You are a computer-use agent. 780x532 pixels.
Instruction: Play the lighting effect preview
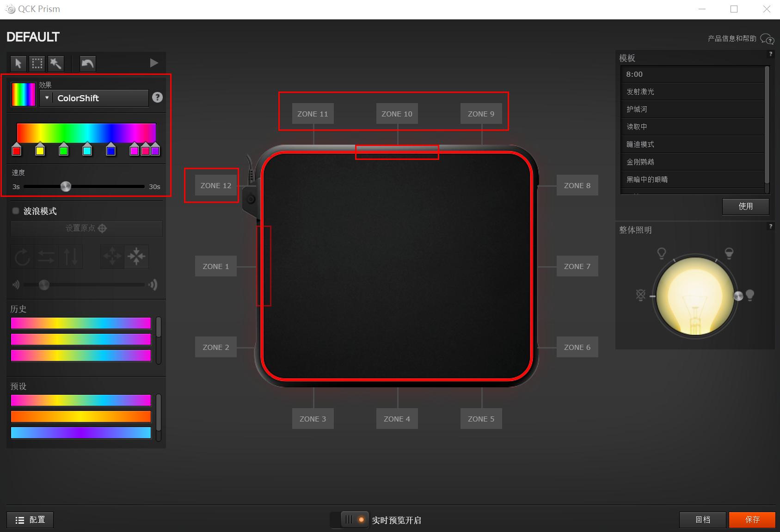pyautogui.click(x=154, y=63)
